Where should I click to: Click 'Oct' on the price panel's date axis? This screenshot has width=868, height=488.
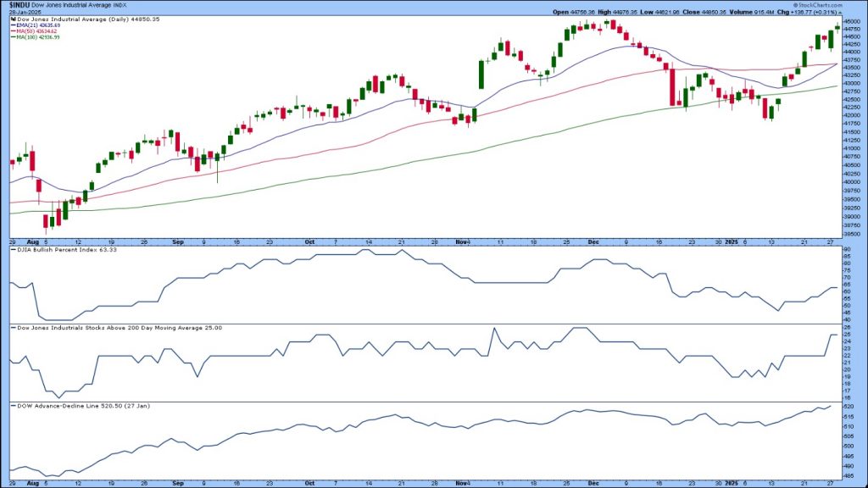tap(309, 242)
